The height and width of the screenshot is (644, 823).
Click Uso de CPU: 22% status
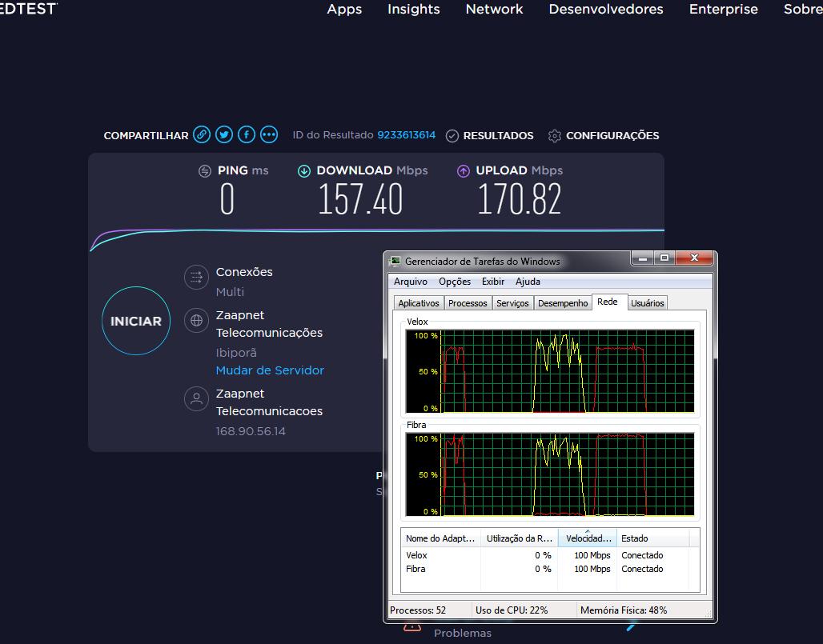(512, 610)
